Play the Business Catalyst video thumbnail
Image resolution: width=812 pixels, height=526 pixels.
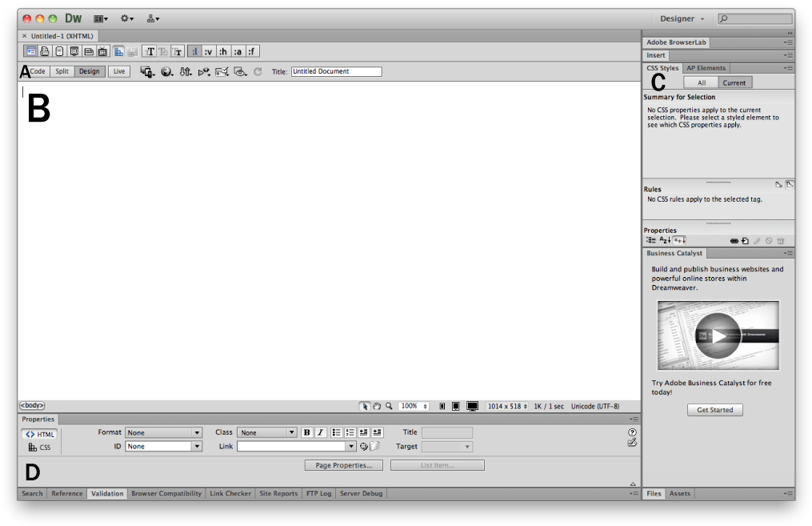pos(718,335)
